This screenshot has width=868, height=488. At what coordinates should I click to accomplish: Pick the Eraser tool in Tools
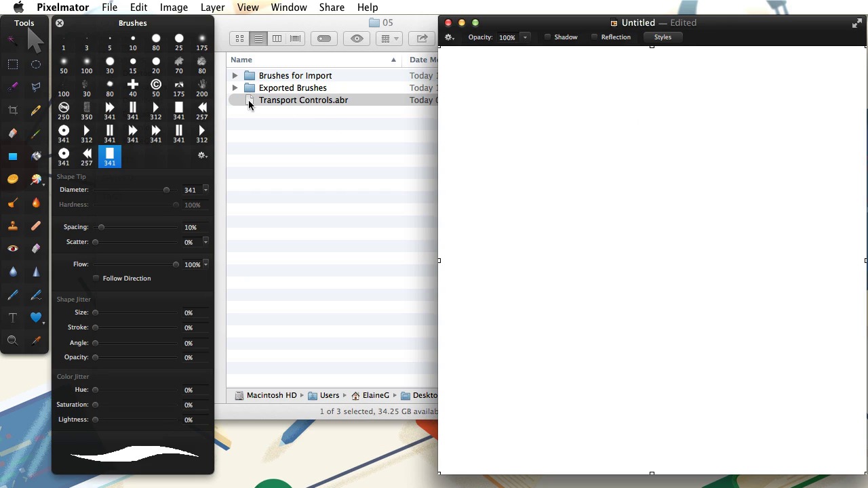[x=13, y=134]
